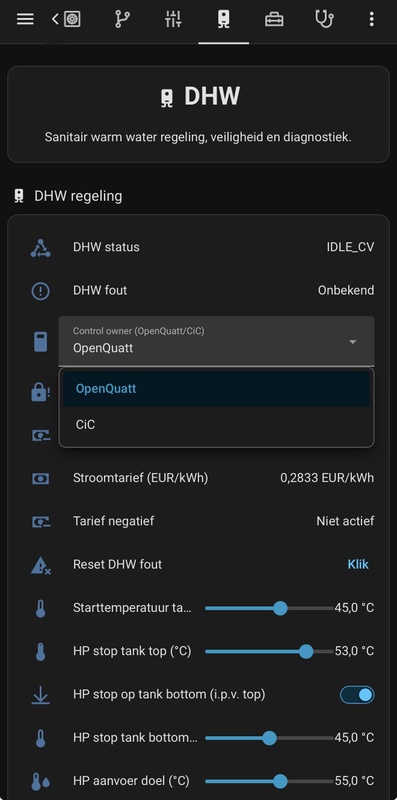This screenshot has width=397, height=800.
Task: Adjust the HP stop tank top slider
Action: [269, 652]
